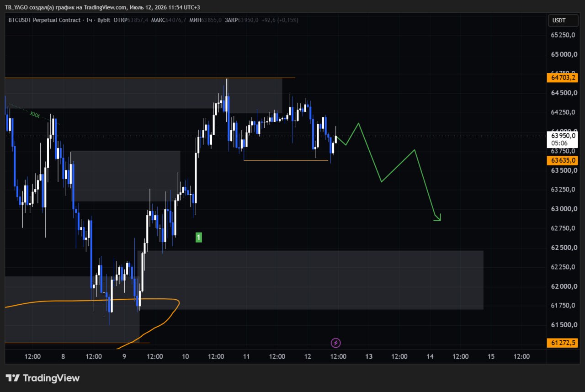Click the orange 61272,5 price label
The image size is (585, 392).
click(x=562, y=343)
